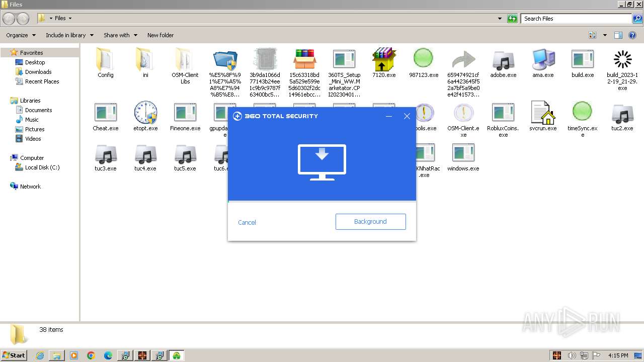Viewport: 644px width, 362px height.
Task: Open Include in library dropdown
Action: pyautogui.click(x=69, y=35)
